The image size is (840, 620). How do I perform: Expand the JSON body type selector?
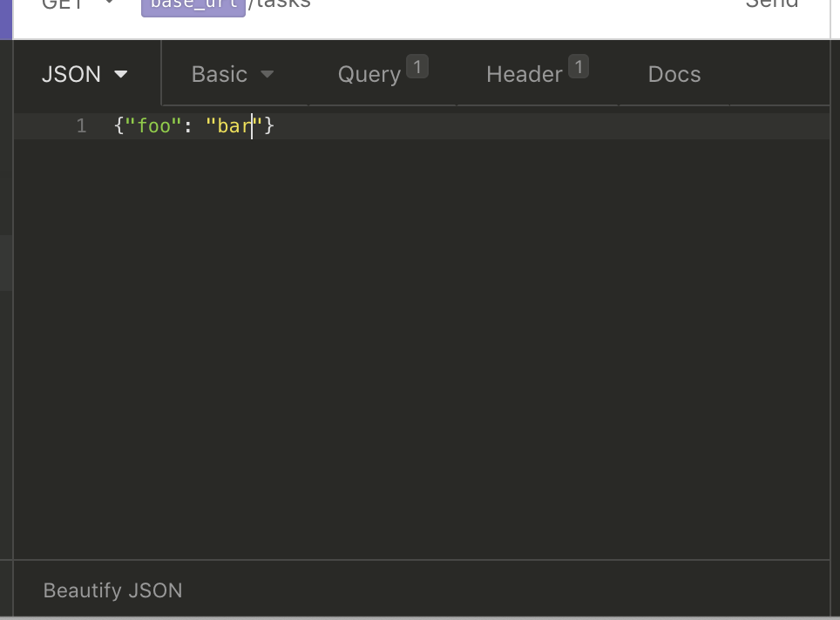(85, 74)
